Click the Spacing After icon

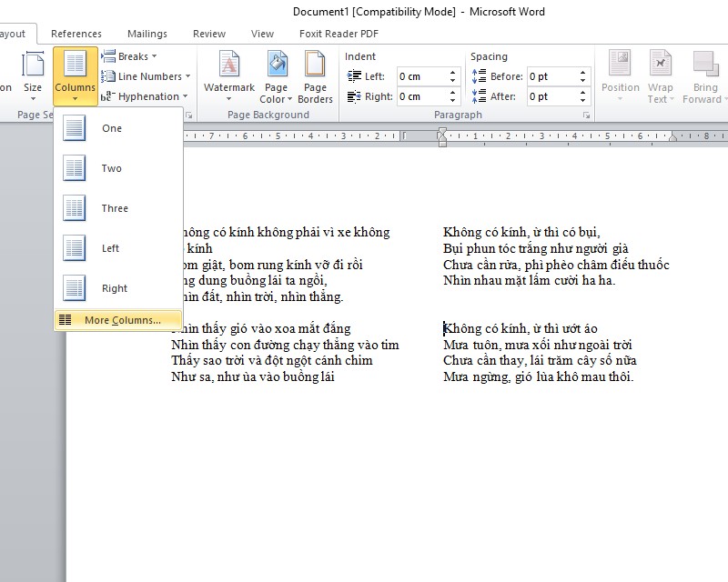[479, 96]
